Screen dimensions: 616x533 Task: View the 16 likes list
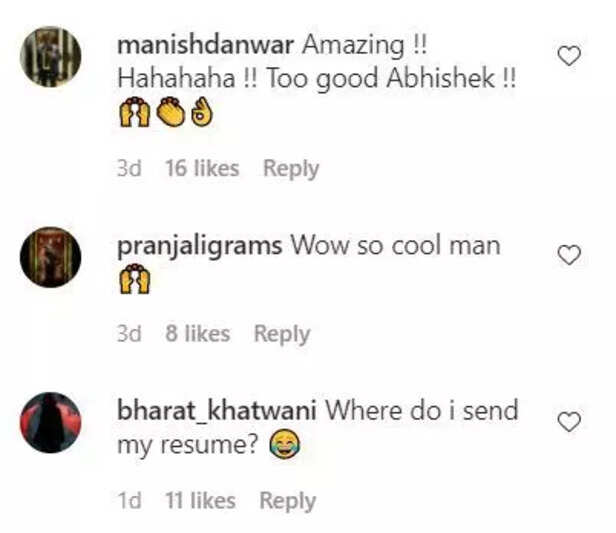click(x=202, y=169)
